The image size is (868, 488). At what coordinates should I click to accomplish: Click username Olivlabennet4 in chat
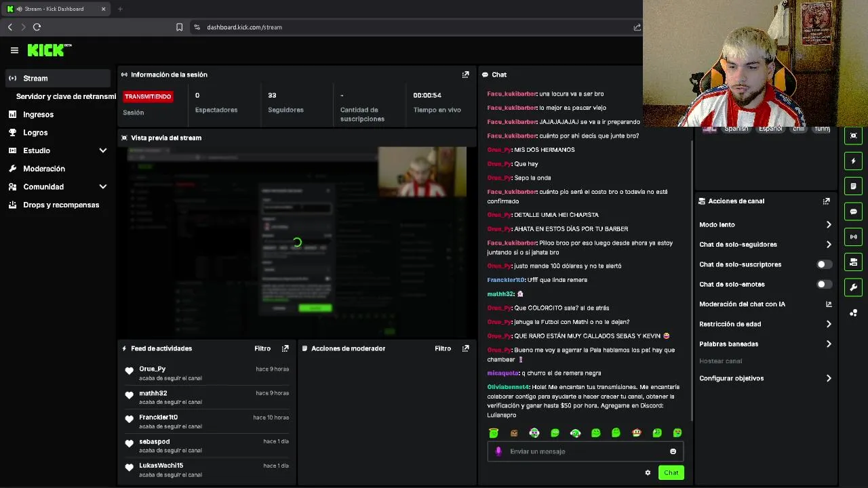click(x=508, y=387)
